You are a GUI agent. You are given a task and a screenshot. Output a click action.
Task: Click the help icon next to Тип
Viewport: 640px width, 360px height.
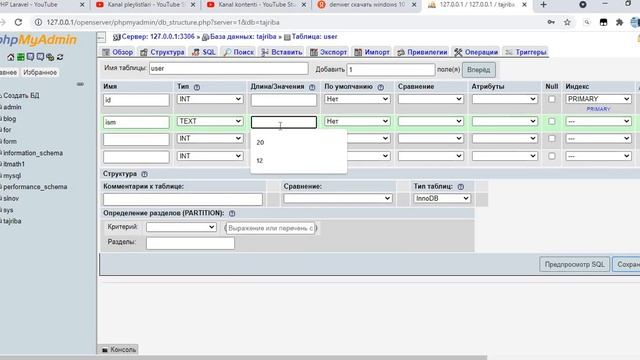pyautogui.click(x=197, y=87)
